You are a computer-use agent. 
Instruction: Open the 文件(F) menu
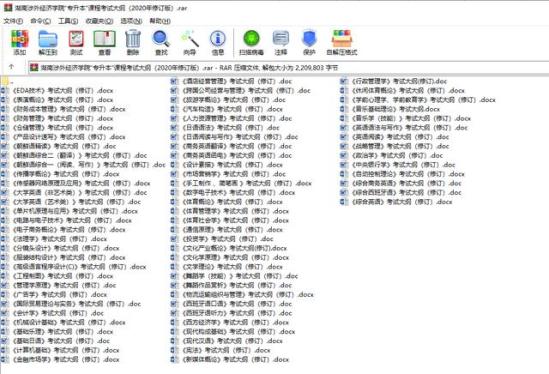(x=13, y=21)
